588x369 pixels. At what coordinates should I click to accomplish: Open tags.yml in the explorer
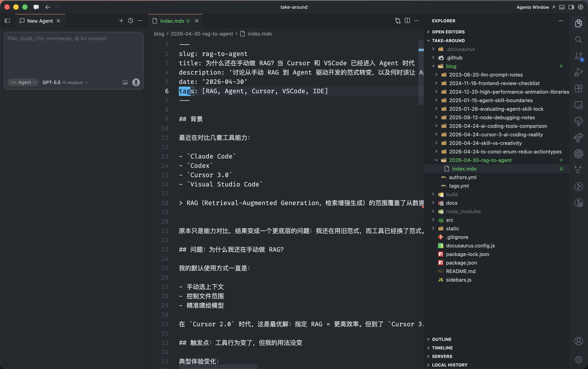[497, 186]
